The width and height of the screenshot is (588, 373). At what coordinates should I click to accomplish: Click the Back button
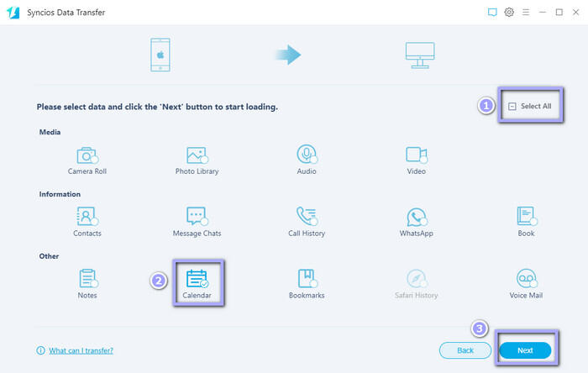465,350
